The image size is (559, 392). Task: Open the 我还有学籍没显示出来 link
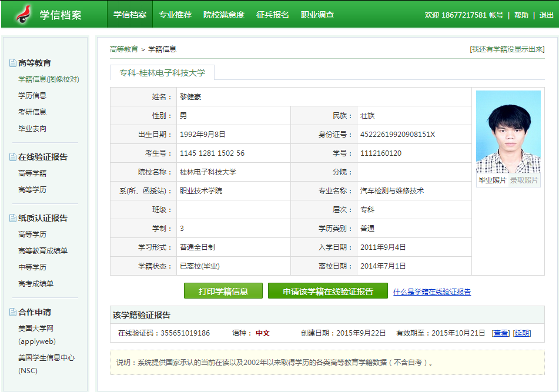(x=507, y=49)
